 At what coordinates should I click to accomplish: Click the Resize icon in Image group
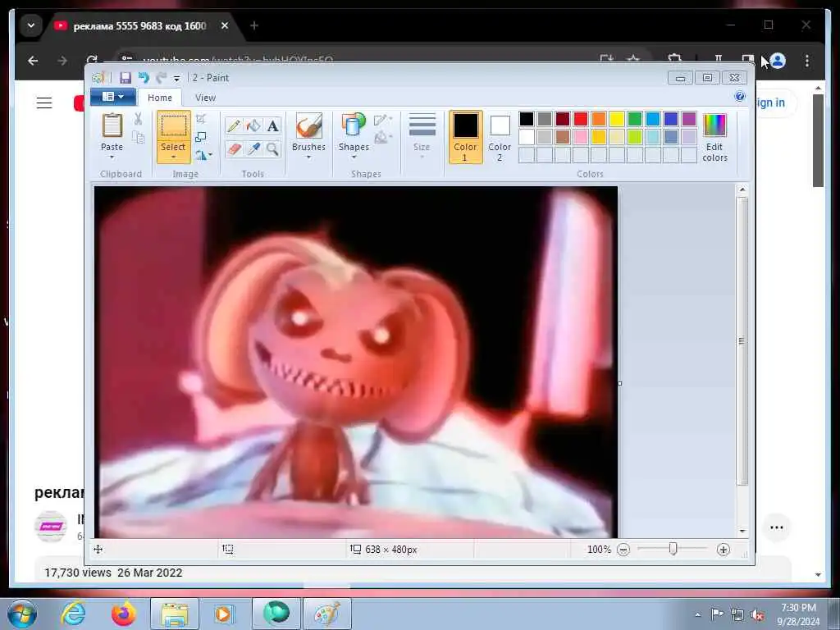tap(201, 137)
